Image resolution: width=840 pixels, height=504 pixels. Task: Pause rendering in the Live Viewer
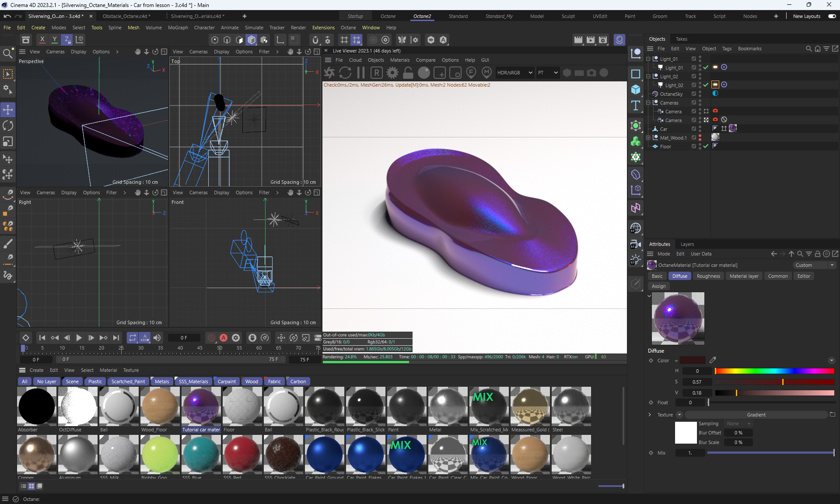pos(361,73)
